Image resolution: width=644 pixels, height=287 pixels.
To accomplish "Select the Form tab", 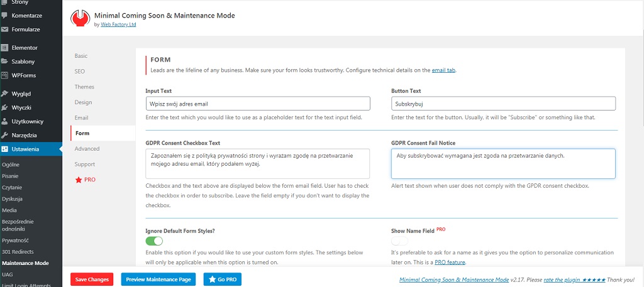I will [x=103, y=133].
